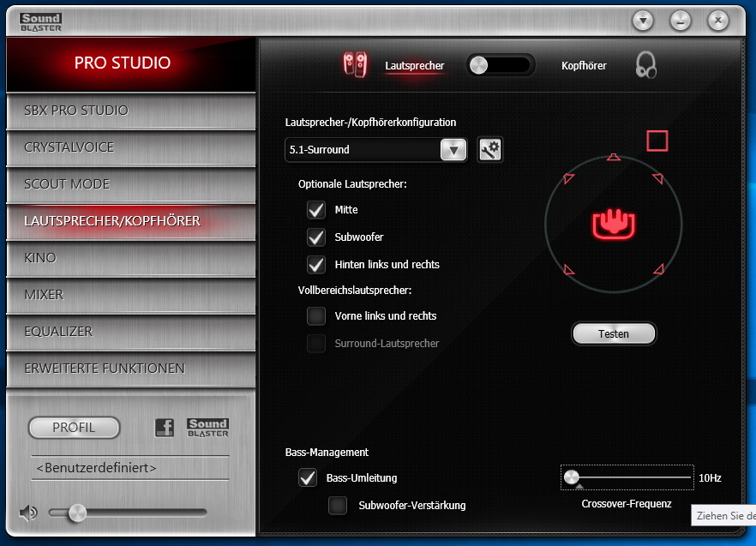756x546 pixels.
Task: Uncheck the Mitte speaker checkbox
Action: pos(316,210)
